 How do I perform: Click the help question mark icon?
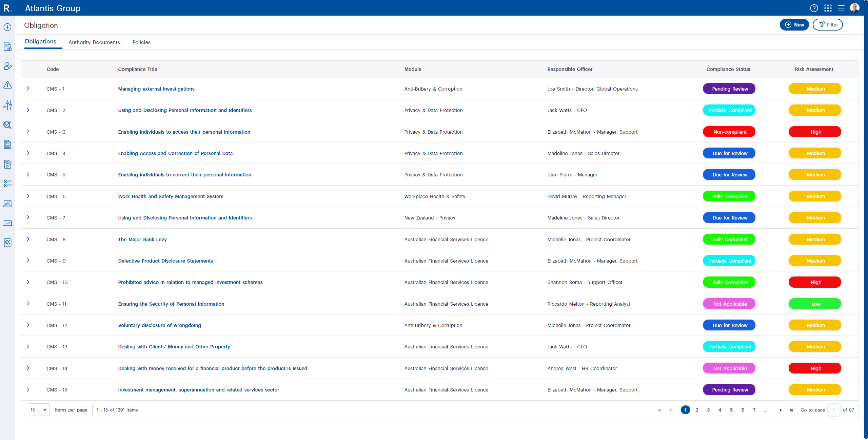[x=814, y=8]
